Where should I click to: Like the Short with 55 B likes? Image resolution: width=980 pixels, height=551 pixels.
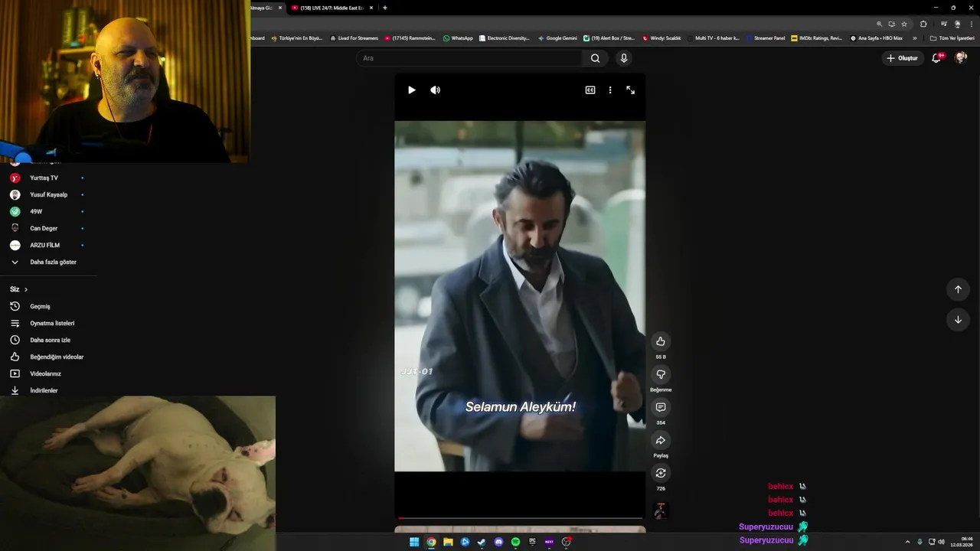click(x=661, y=341)
